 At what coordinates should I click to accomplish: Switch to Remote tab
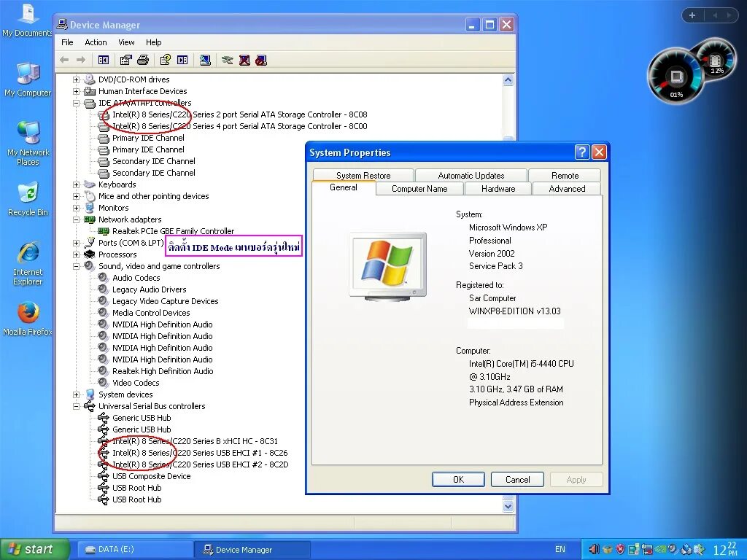[565, 176]
